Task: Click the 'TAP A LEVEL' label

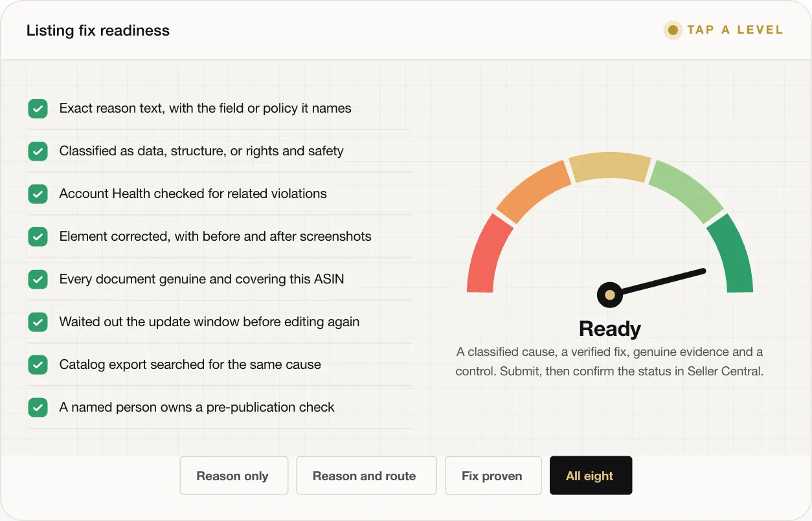Action: point(735,30)
